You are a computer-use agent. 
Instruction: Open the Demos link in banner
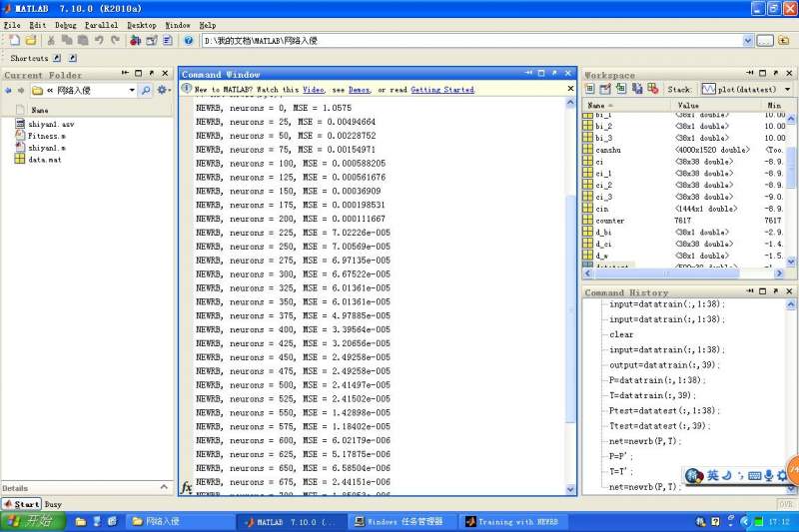coord(360,90)
